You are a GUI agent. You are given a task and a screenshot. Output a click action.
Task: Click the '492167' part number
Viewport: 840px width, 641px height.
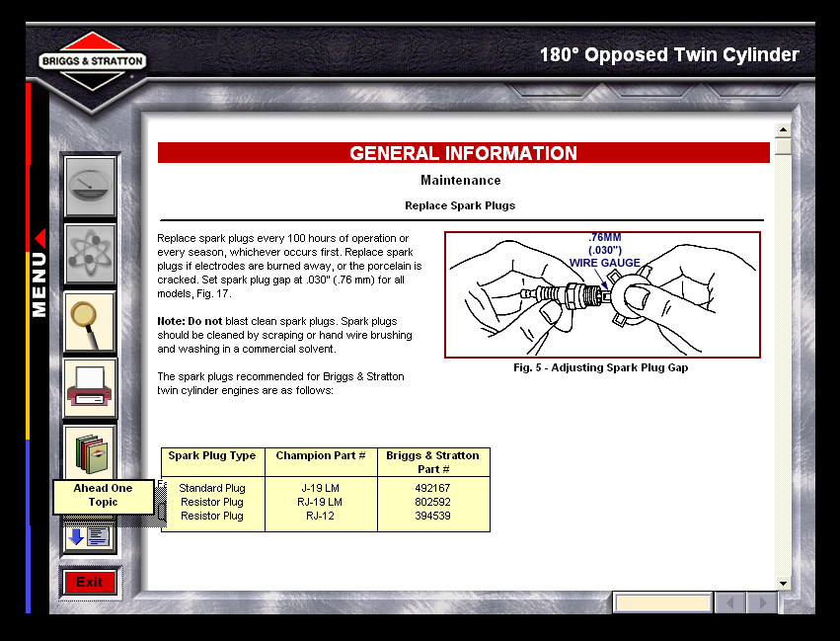click(x=433, y=488)
